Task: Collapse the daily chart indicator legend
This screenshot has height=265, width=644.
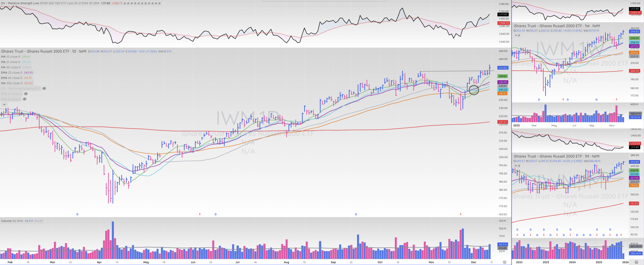Action: (4, 104)
